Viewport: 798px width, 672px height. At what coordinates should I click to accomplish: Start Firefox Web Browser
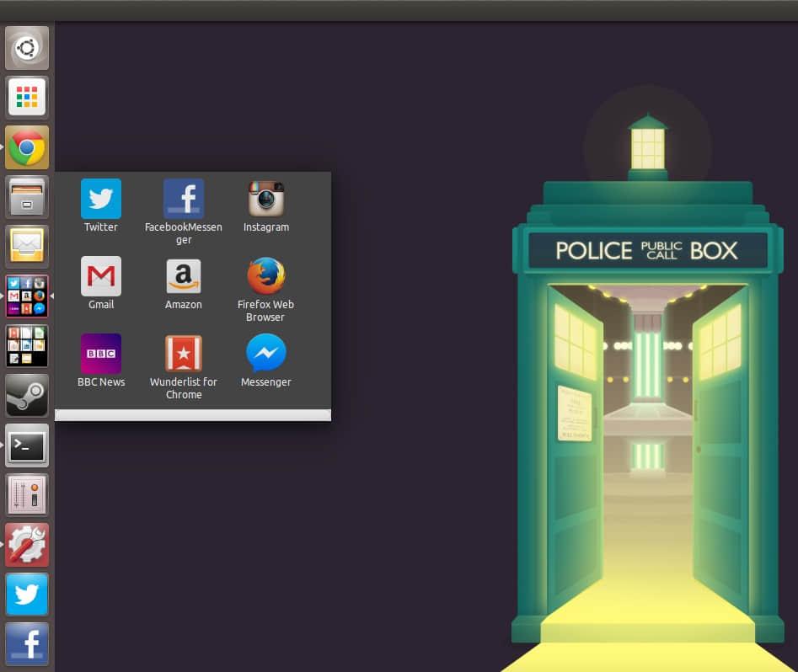[x=266, y=277]
